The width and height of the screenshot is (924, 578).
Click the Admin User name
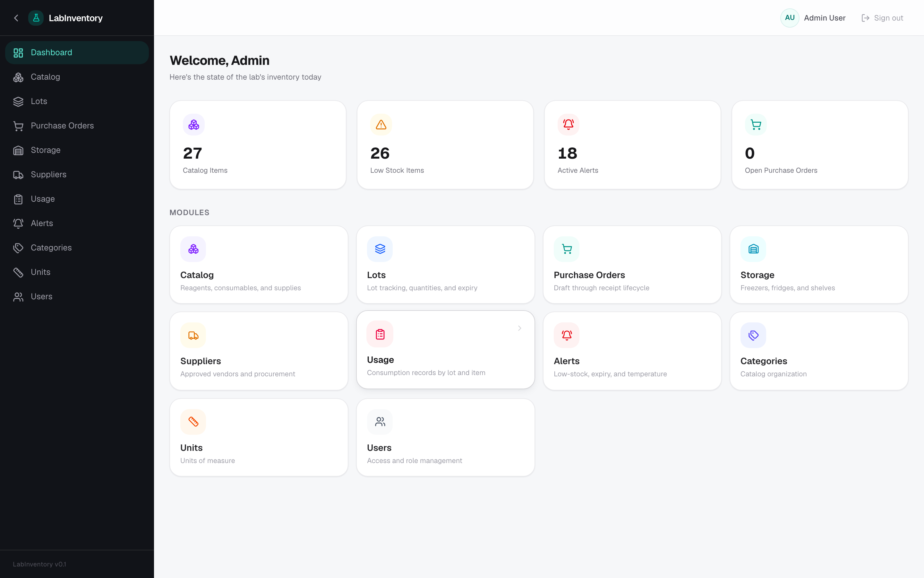(824, 18)
